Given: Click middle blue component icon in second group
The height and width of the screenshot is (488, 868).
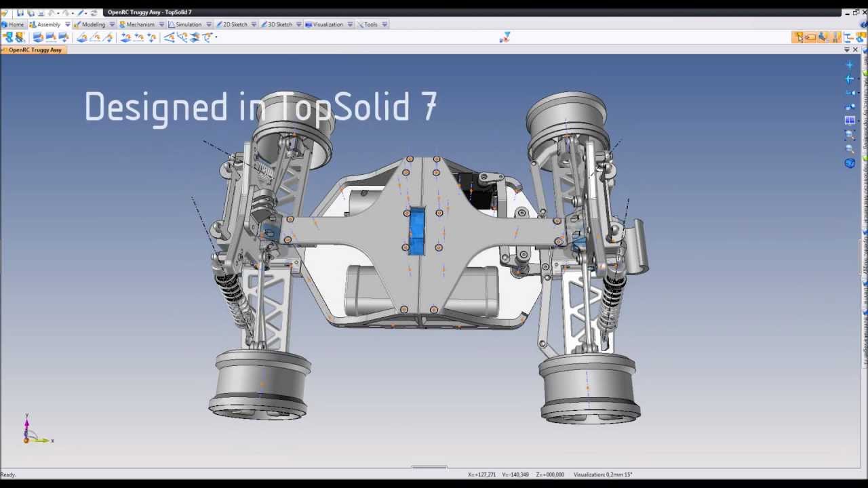Looking at the screenshot, I should click(x=51, y=37).
